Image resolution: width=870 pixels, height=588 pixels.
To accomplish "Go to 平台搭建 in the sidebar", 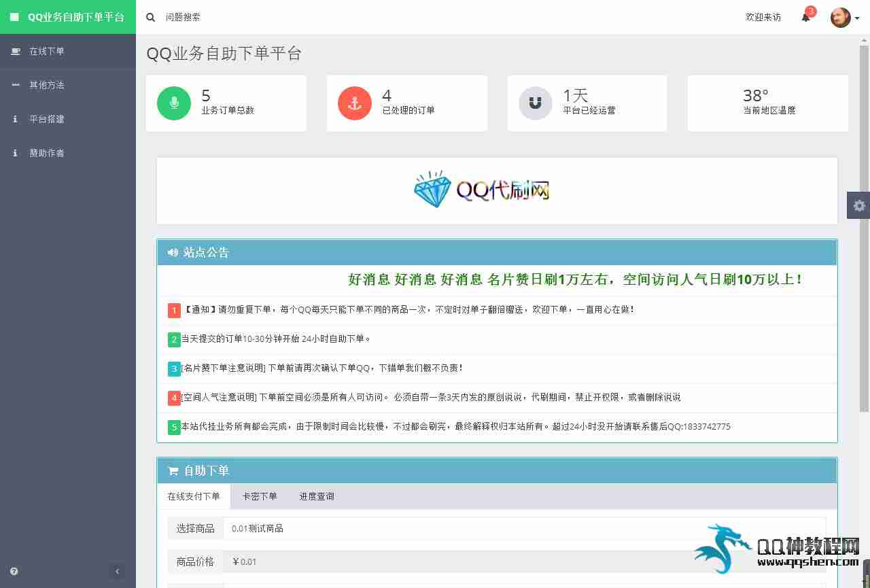I will coord(47,119).
